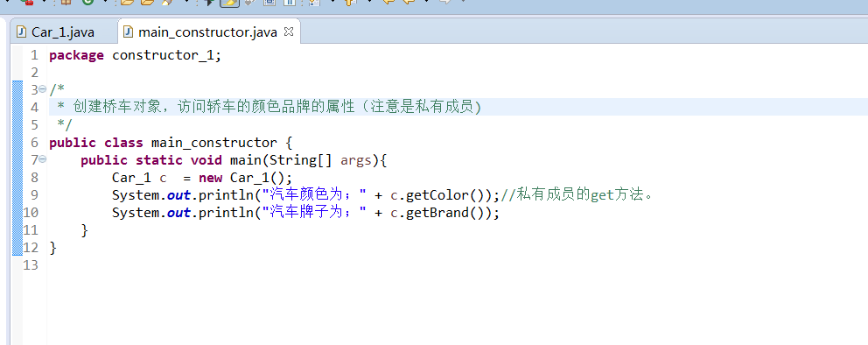The height and width of the screenshot is (345, 868).
Task: Click the 'package' keyword on line 1
Action: [76, 55]
